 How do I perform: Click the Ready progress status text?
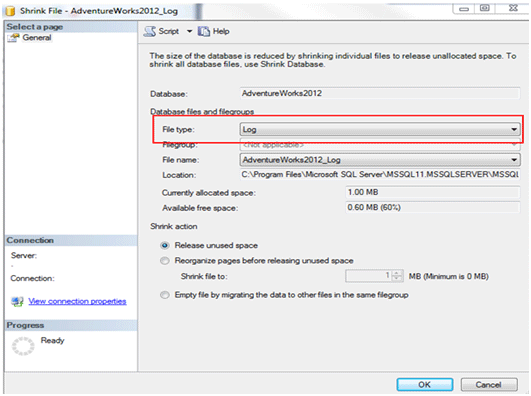[x=52, y=340]
